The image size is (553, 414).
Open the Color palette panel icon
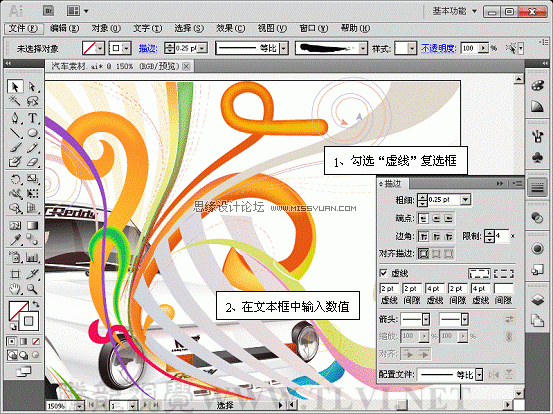pyautogui.click(x=537, y=86)
